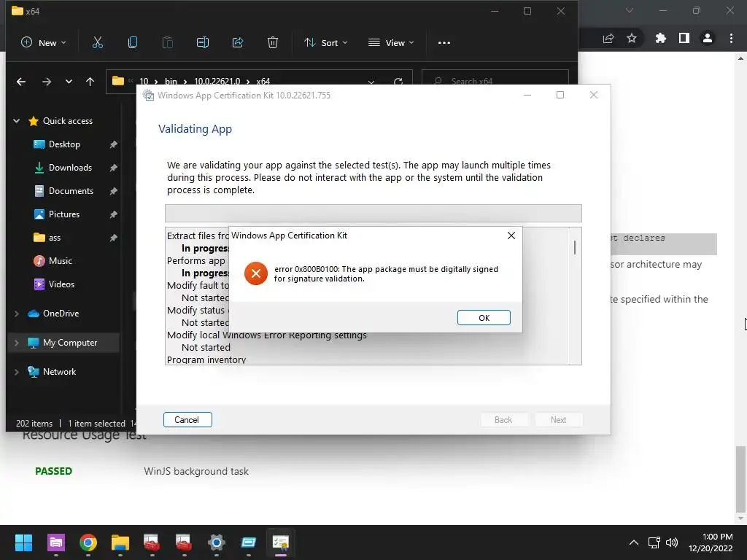Toggle Chrome side panel icon
The image size is (747, 560).
pyautogui.click(x=684, y=38)
